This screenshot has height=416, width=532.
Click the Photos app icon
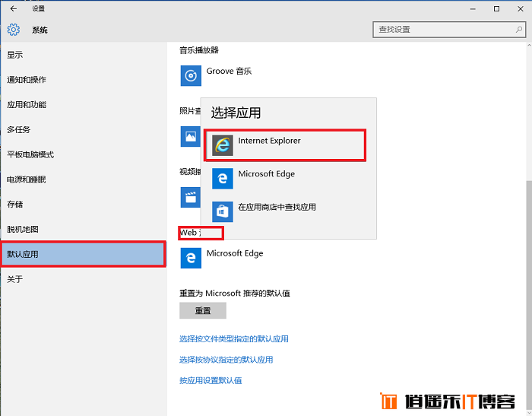pos(190,137)
